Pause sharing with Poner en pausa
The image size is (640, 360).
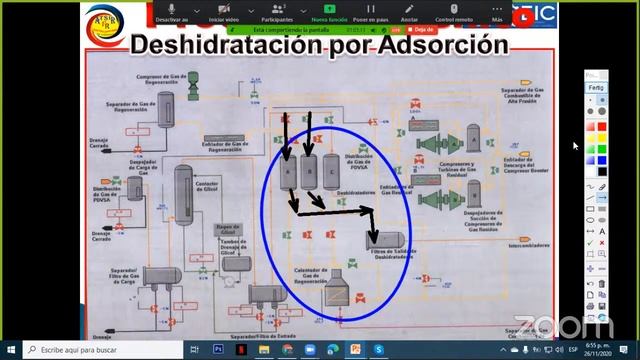coord(371,13)
